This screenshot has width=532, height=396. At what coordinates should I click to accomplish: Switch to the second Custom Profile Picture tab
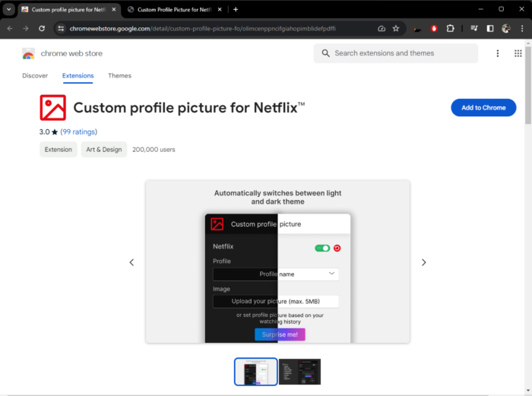pyautogui.click(x=174, y=10)
